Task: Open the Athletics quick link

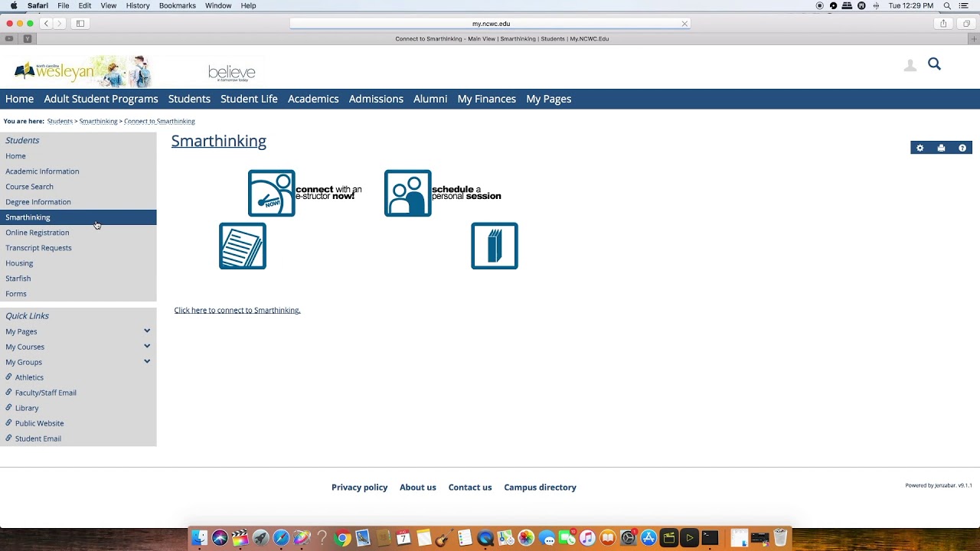Action: pyautogui.click(x=29, y=377)
